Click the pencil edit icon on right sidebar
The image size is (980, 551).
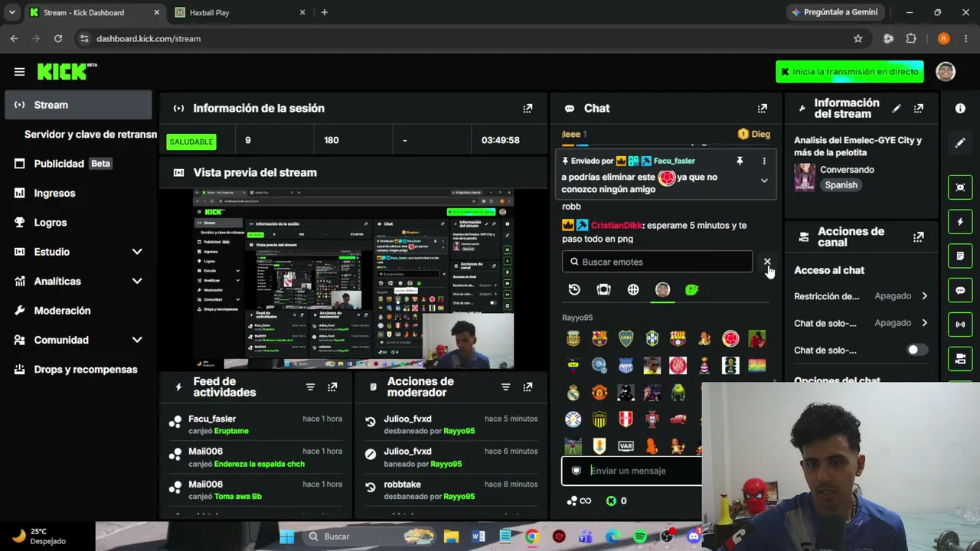point(960,143)
